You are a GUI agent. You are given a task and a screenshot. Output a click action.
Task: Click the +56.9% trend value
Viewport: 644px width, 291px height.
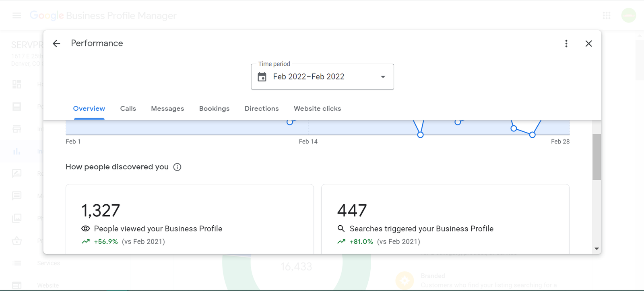pyautogui.click(x=106, y=241)
